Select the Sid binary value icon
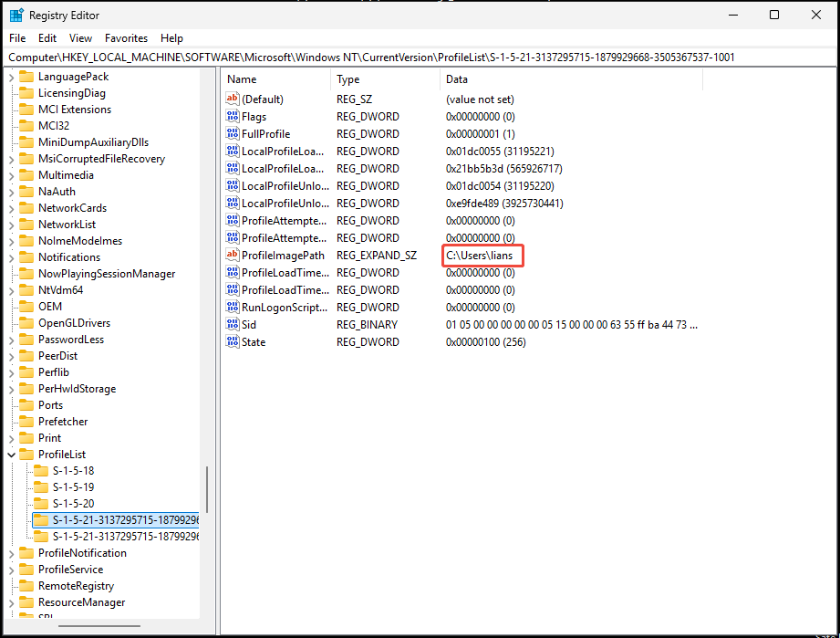 pos(233,324)
